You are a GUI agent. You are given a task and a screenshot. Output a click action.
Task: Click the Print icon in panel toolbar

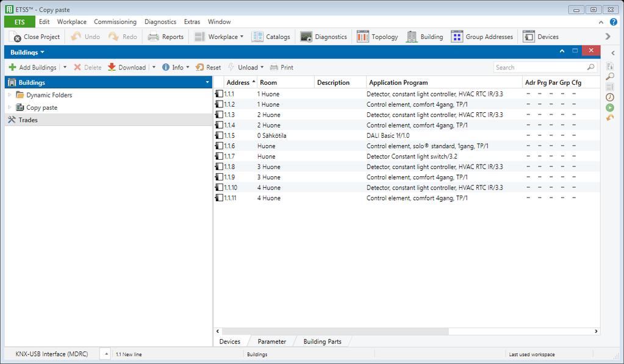tap(274, 67)
